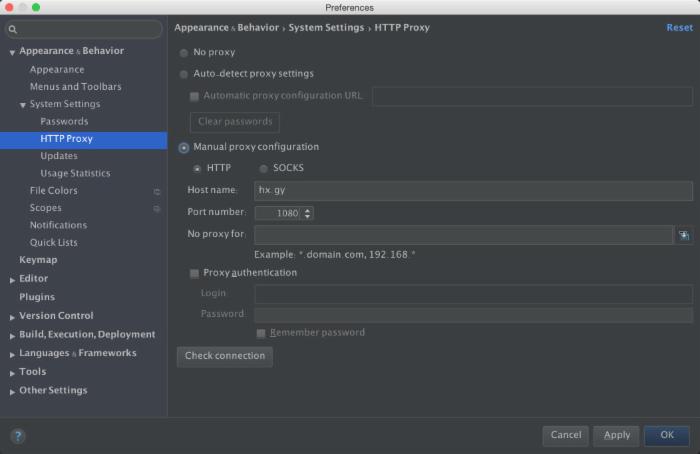Click the Port number stepper arrows
This screenshot has height=454, width=700.
point(307,213)
